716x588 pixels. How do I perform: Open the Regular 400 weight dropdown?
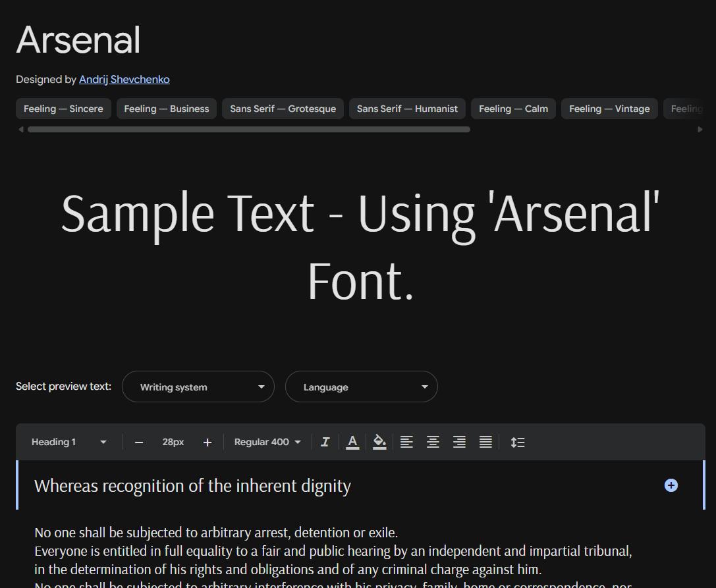(267, 442)
